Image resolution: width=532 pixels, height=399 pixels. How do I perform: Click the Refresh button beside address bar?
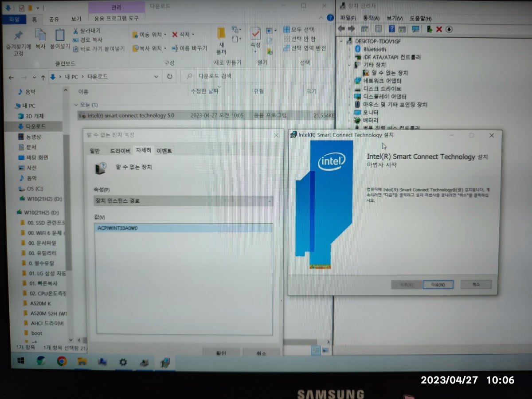point(169,77)
